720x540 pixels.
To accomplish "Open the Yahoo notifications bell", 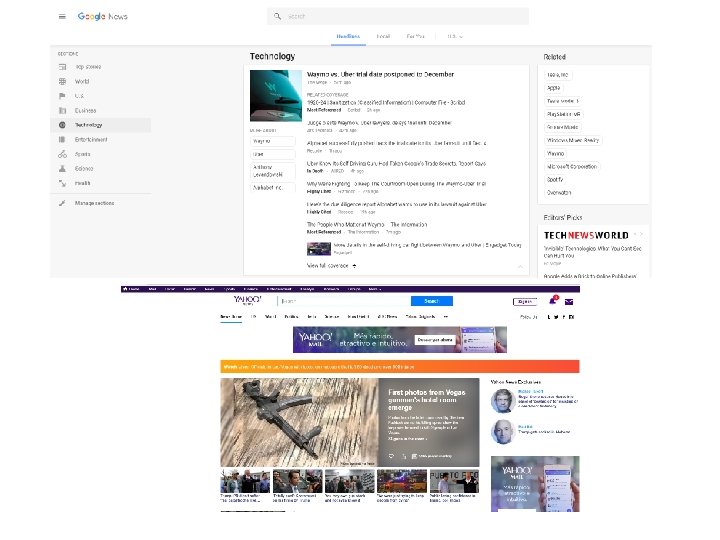I will [552, 301].
